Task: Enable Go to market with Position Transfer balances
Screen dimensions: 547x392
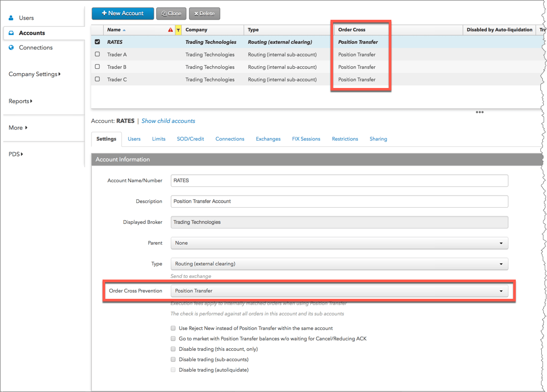Action: click(173, 338)
